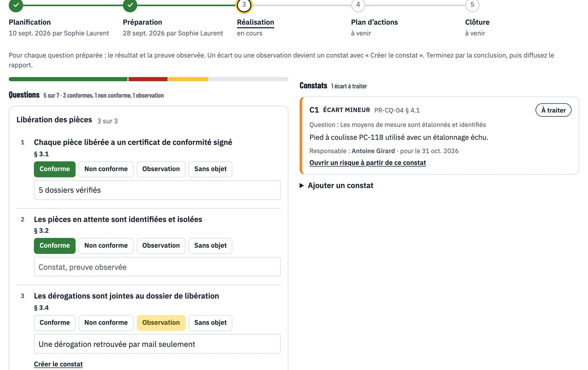Click the step 3 Réalisation circle

click(244, 5)
